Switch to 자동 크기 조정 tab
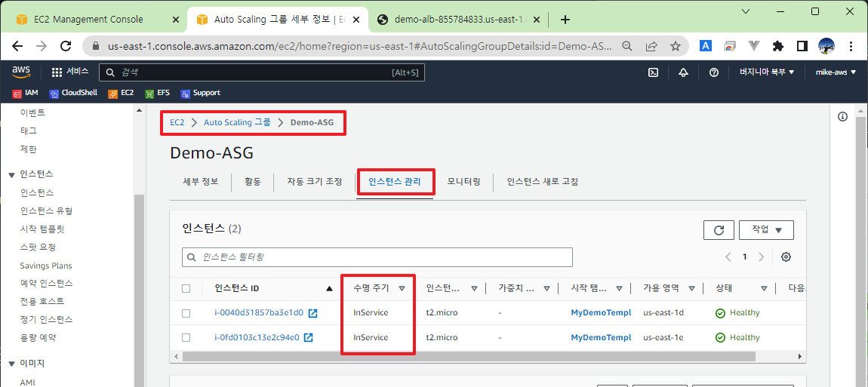This screenshot has height=387, width=868. tap(315, 182)
